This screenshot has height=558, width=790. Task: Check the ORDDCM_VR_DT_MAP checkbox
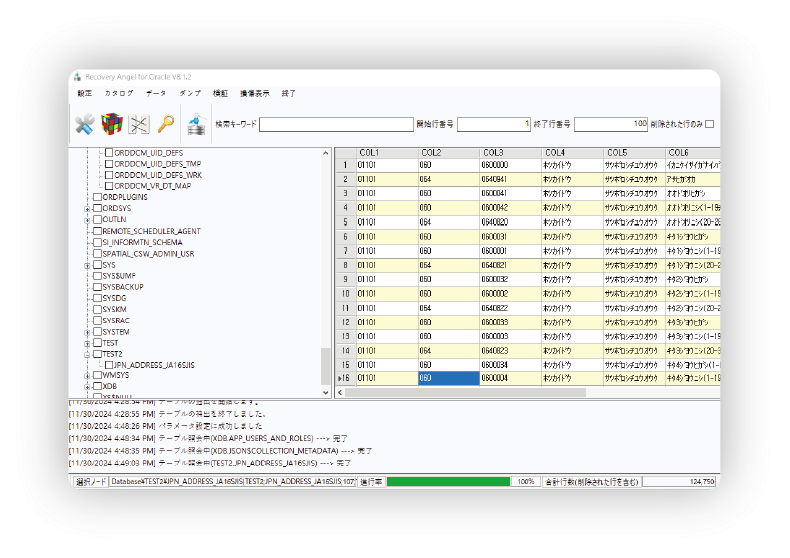pos(109,186)
